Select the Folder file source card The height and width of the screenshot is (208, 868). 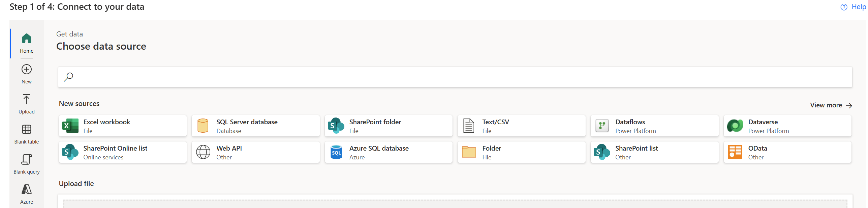522,152
